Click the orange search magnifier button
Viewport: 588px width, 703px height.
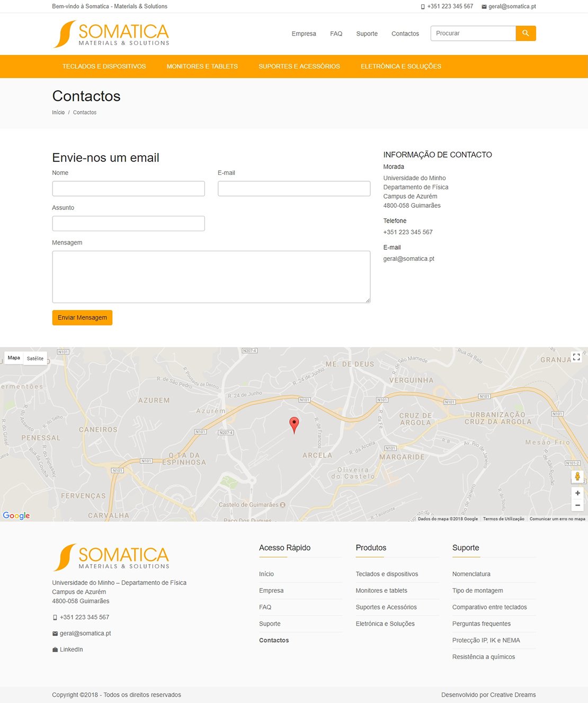[525, 33]
